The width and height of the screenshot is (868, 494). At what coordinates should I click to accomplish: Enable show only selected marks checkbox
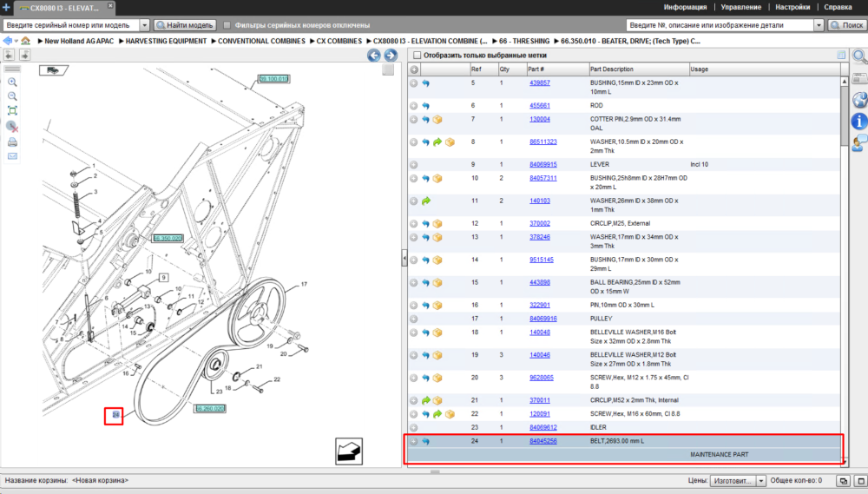[x=417, y=56]
